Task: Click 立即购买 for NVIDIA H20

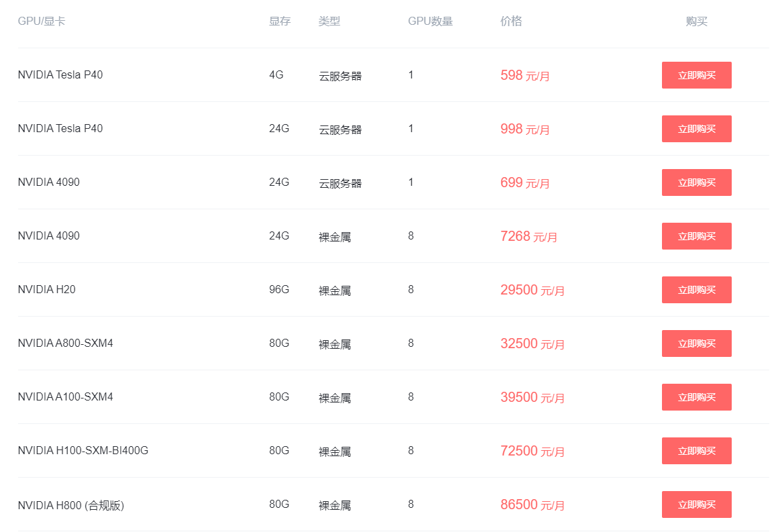Action: 696,290
